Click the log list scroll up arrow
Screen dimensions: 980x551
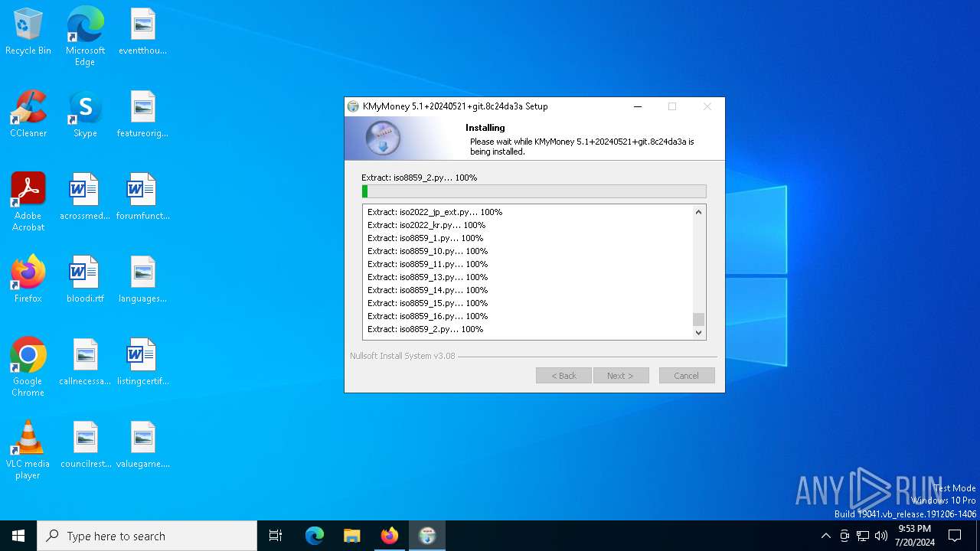click(x=698, y=212)
